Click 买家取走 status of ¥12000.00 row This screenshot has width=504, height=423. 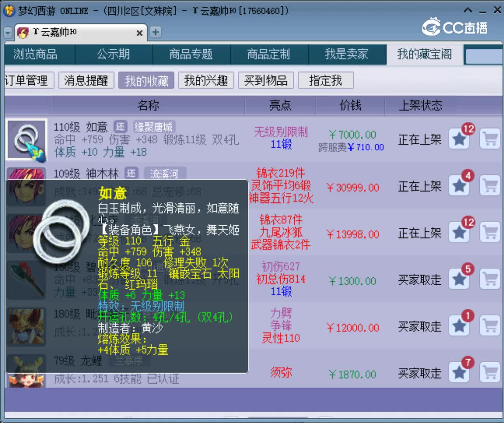point(419,327)
